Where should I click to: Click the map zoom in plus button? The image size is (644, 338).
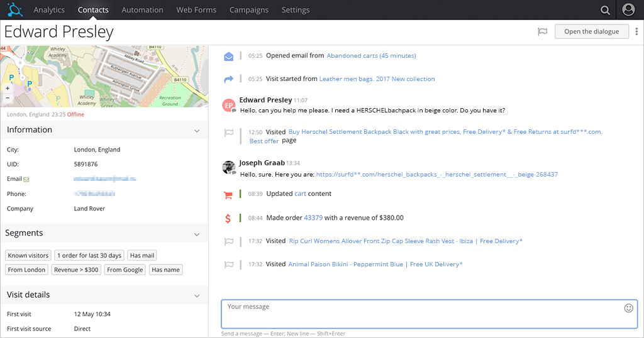(8, 88)
